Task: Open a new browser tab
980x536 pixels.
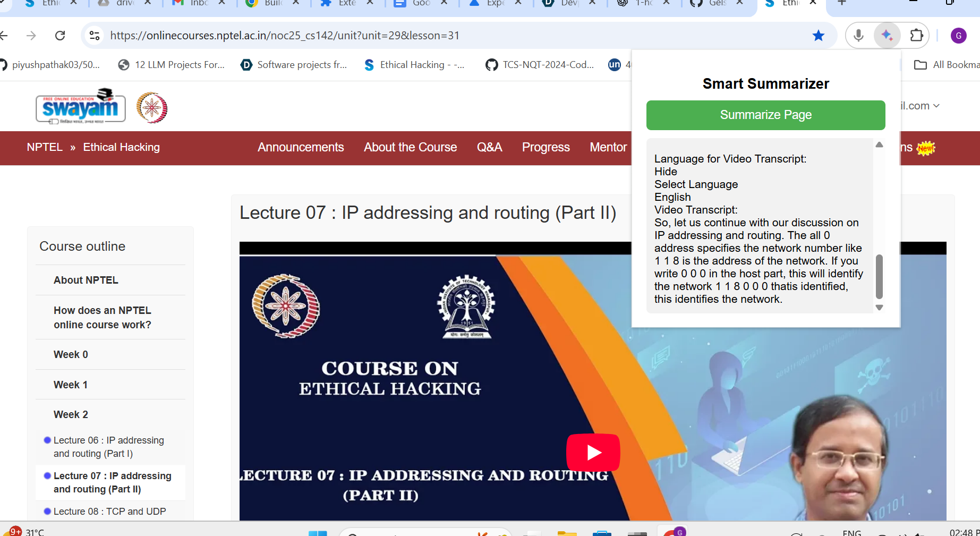Action: (842, 3)
